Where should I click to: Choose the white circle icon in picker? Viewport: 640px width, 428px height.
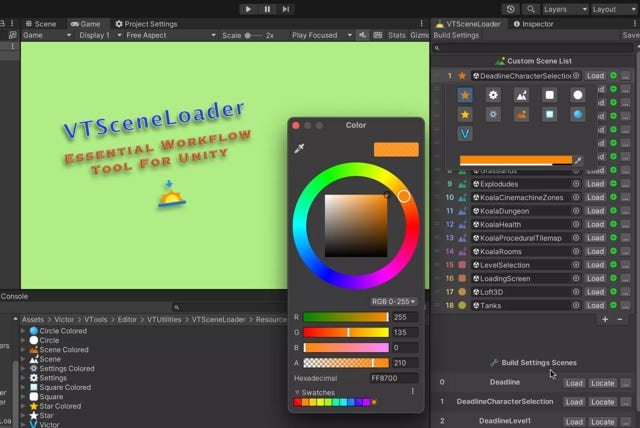coord(578,95)
